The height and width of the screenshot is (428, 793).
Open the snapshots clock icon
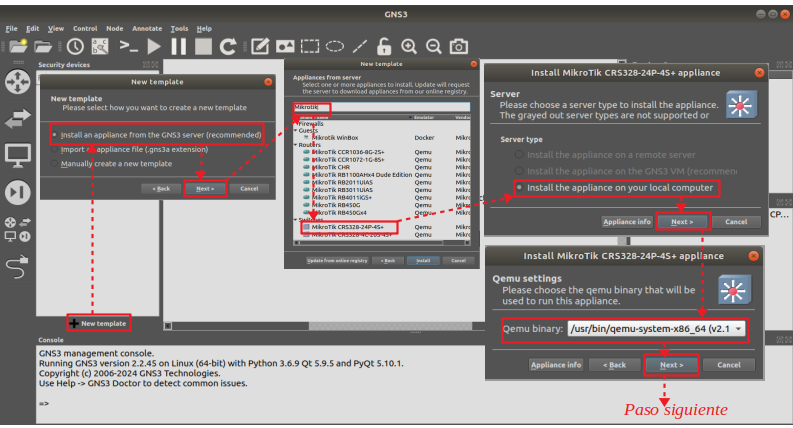tap(75, 47)
